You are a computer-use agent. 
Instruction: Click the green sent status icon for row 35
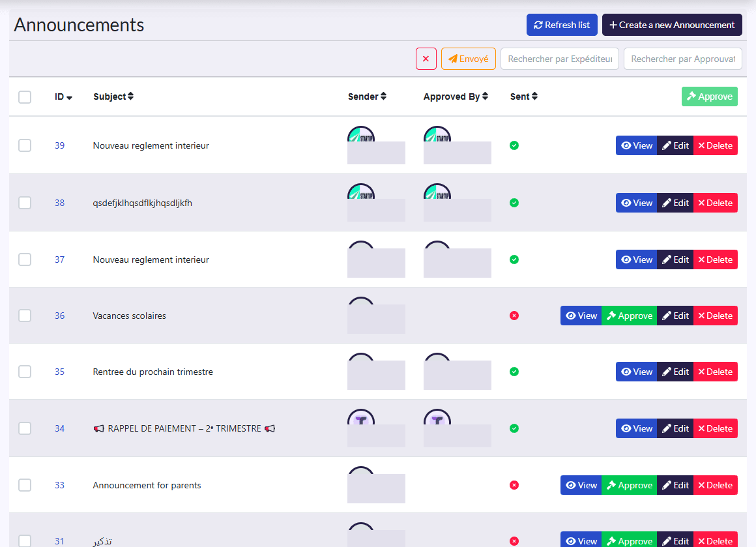coord(514,372)
